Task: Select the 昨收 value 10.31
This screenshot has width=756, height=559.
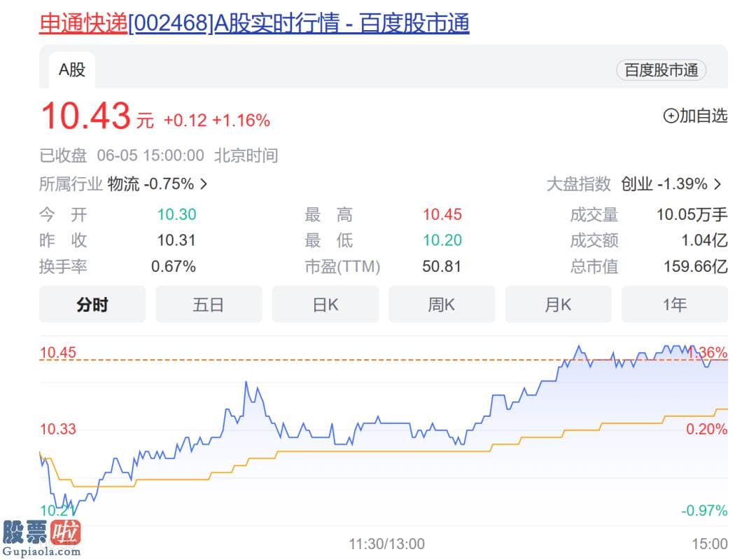Action: coord(176,240)
